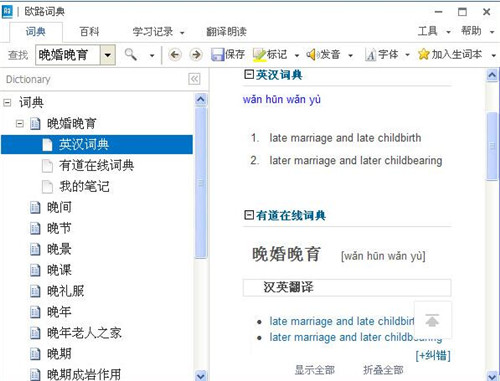
Task: Open dropdown arrow beside 标记
Action: [297, 55]
